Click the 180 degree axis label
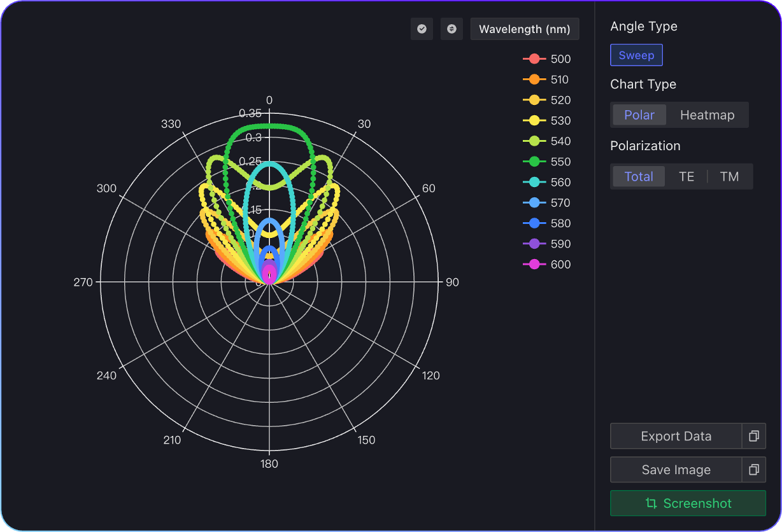The width and height of the screenshot is (782, 532). (269, 464)
